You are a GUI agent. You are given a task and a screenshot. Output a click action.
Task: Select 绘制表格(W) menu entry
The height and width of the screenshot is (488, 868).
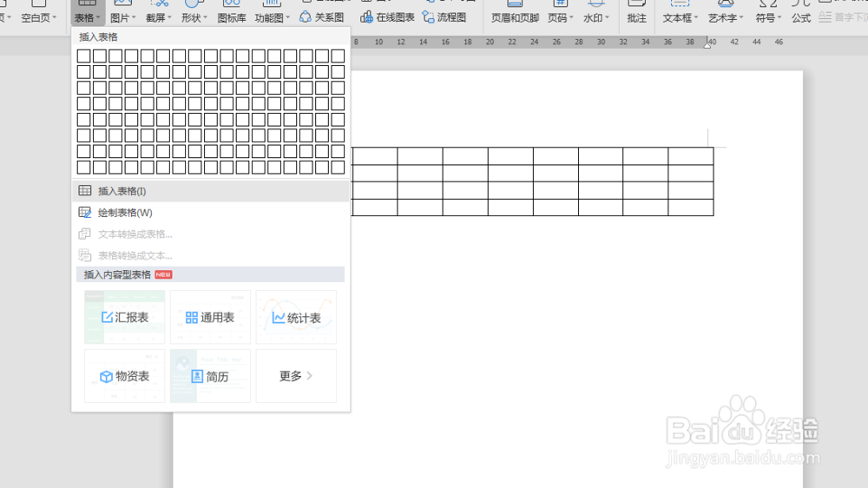[211, 213]
